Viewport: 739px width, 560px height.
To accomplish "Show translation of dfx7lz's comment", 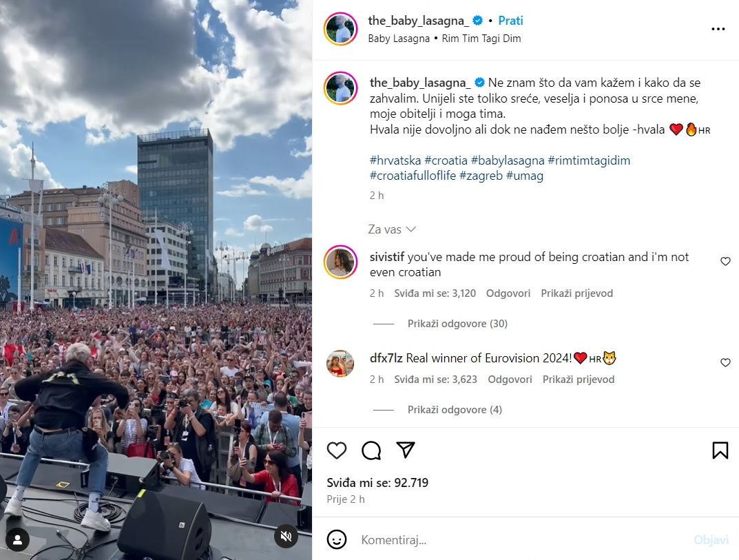I will click(579, 380).
